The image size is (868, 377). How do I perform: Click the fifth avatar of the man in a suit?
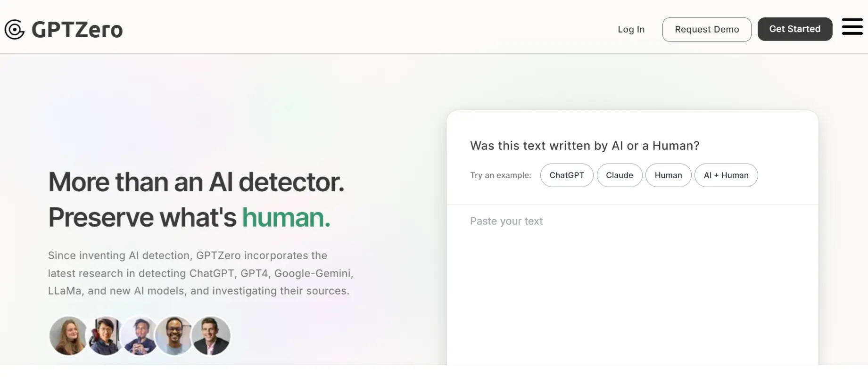point(211,336)
